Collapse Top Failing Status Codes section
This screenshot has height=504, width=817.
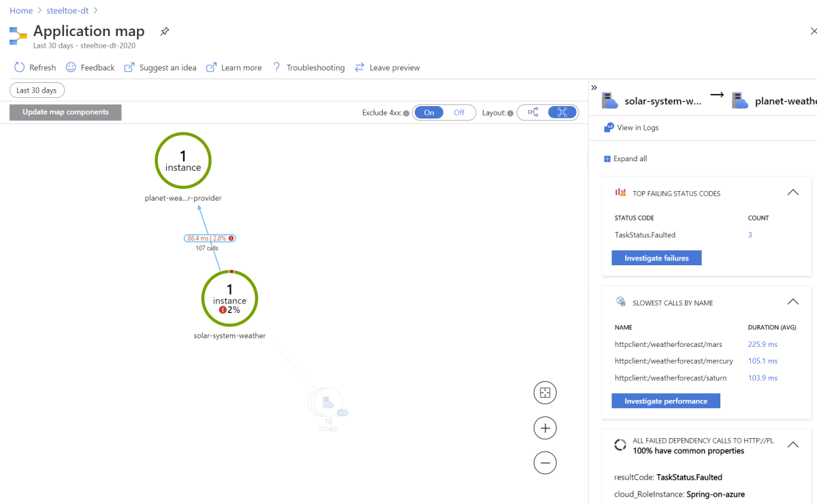(792, 192)
